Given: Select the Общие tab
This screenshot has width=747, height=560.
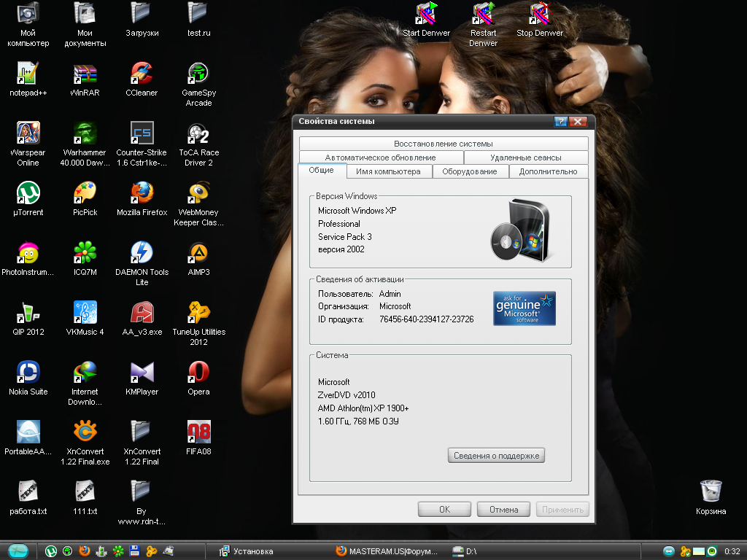Looking at the screenshot, I should (322, 171).
